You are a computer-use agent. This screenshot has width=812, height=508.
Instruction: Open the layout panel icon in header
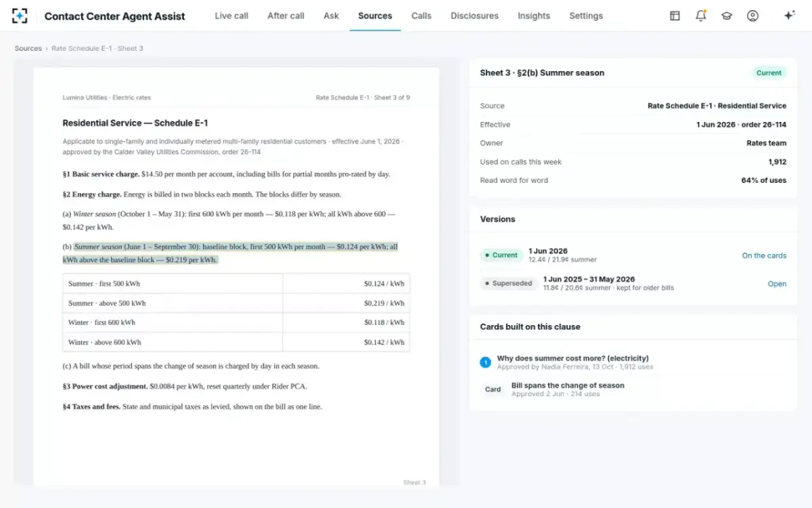click(675, 16)
